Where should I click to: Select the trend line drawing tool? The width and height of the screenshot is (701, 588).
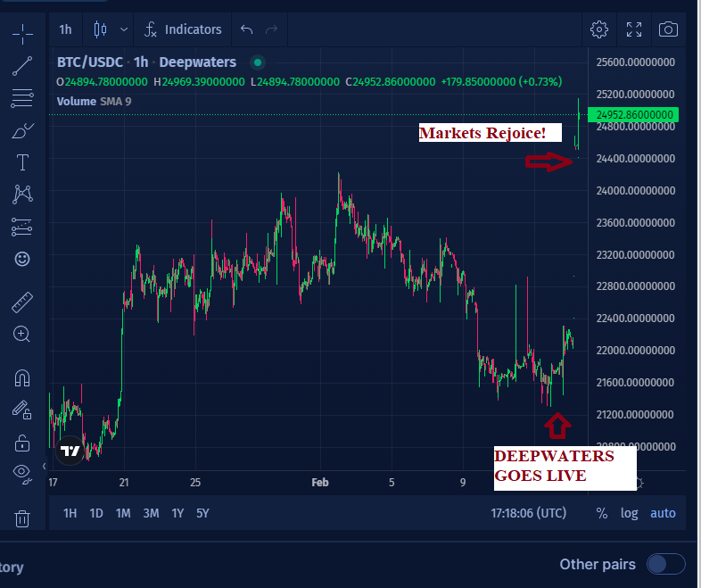pyautogui.click(x=22, y=66)
